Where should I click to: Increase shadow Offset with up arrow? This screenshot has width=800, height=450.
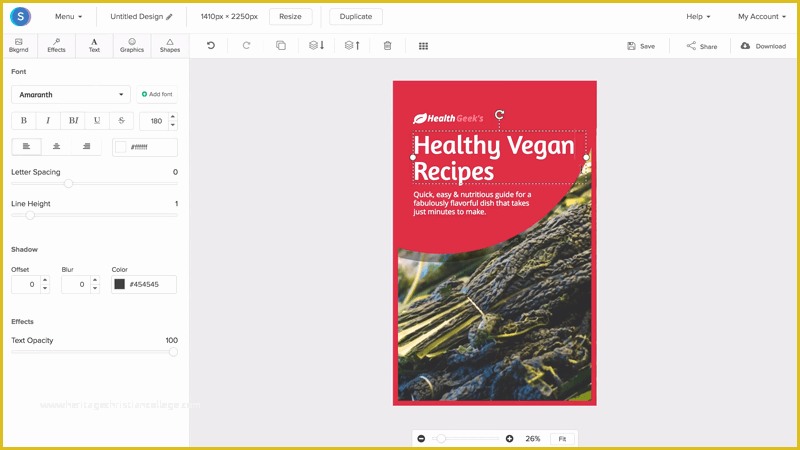pyautogui.click(x=45, y=280)
